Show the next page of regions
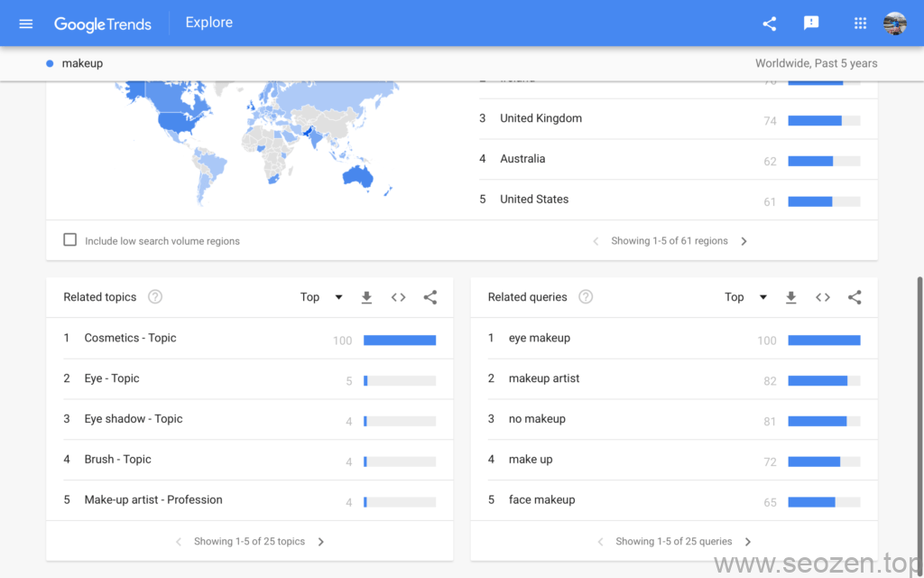The width and height of the screenshot is (924, 578). [x=744, y=240]
